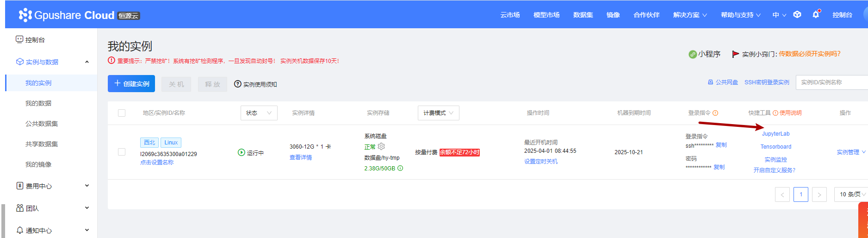Open the 状态 filter dropdown

coord(259,113)
